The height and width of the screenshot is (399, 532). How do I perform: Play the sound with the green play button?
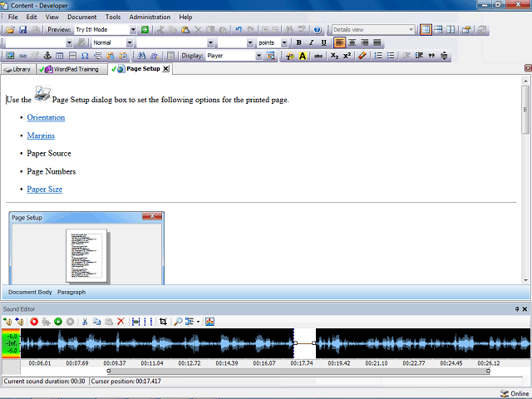click(58, 322)
